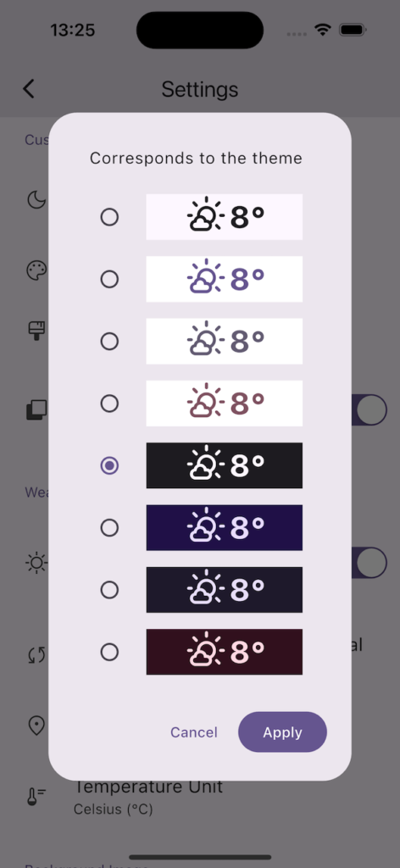The height and width of the screenshot is (868, 400).
Task: Select the purple-on-white theme radio button
Action: pos(109,279)
